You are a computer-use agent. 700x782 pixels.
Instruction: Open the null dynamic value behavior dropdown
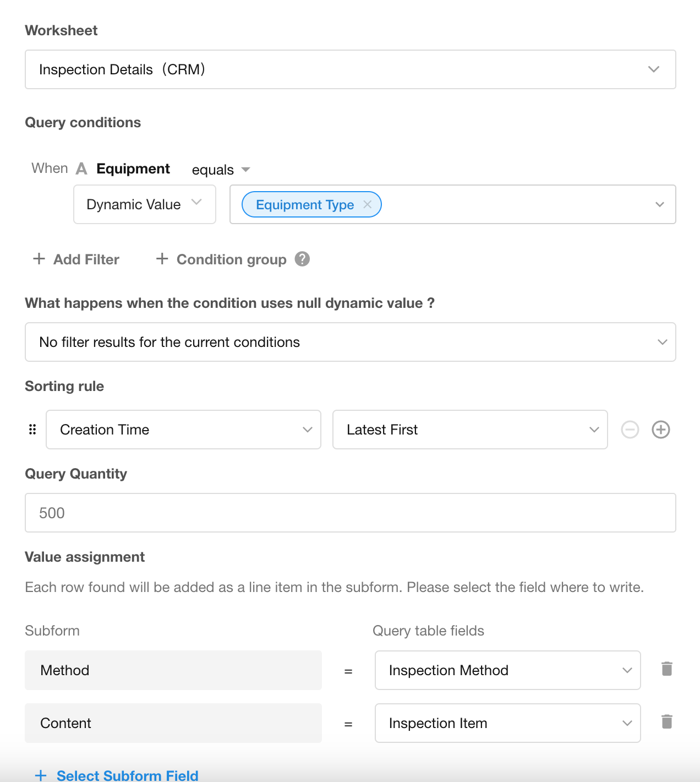[x=350, y=342]
